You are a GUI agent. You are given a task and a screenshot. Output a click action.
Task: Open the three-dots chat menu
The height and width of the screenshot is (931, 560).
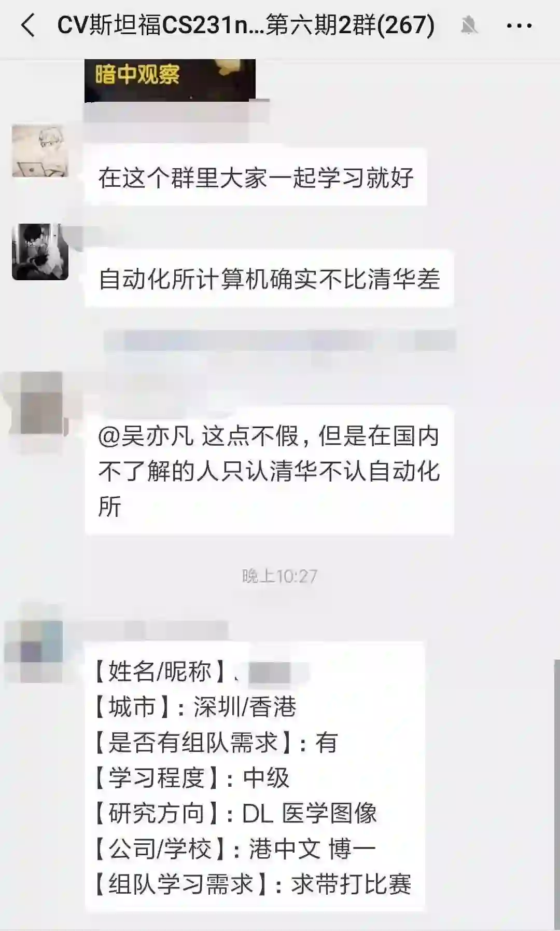pos(519,25)
